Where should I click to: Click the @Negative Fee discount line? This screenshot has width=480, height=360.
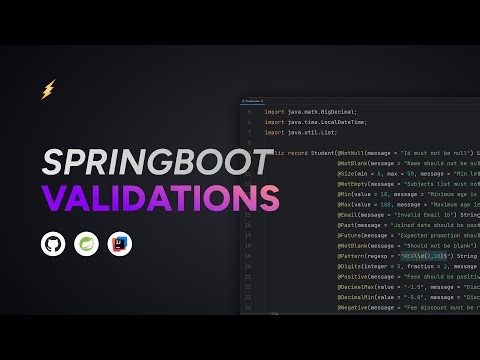coord(409,308)
